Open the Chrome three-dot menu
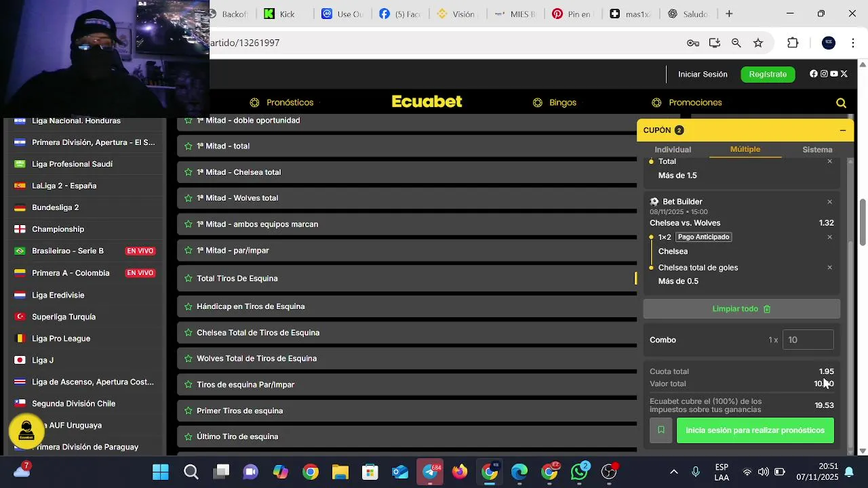The width and height of the screenshot is (868, 488). pyautogui.click(x=852, y=43)
